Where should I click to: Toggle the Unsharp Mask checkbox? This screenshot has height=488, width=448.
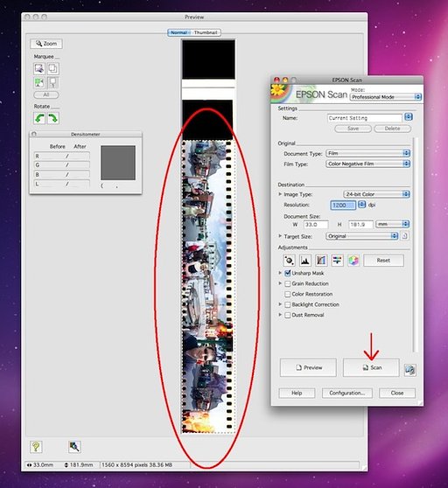click(288, 273)
